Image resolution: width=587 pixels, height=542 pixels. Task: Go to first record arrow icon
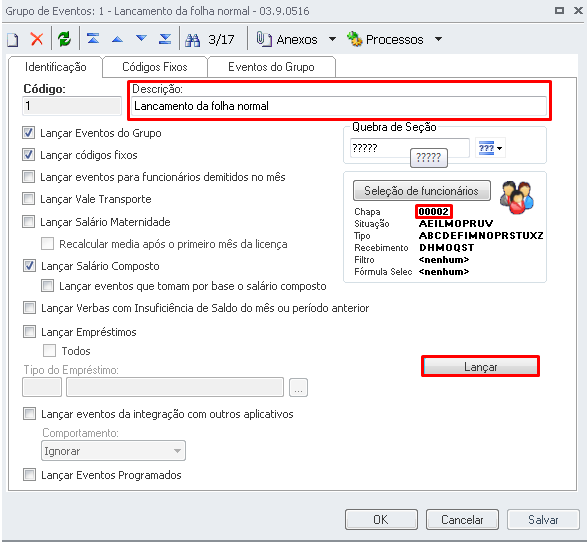[93, 39]
